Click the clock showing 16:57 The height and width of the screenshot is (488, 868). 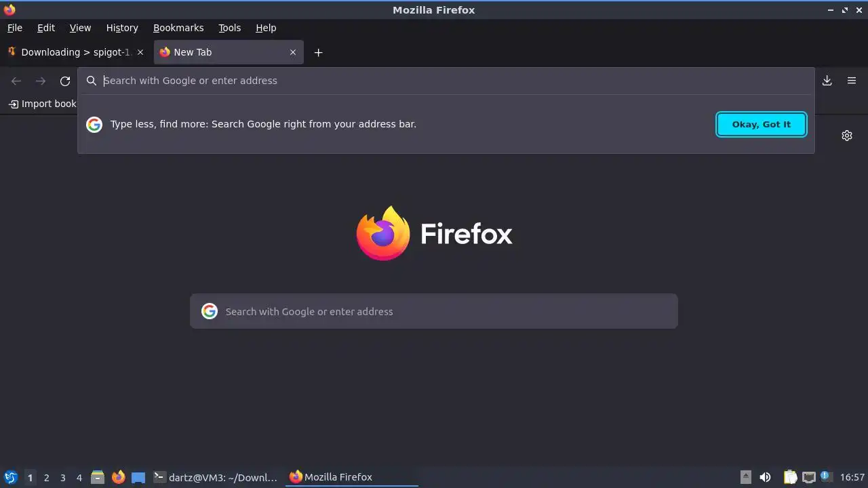pos(852,477)
